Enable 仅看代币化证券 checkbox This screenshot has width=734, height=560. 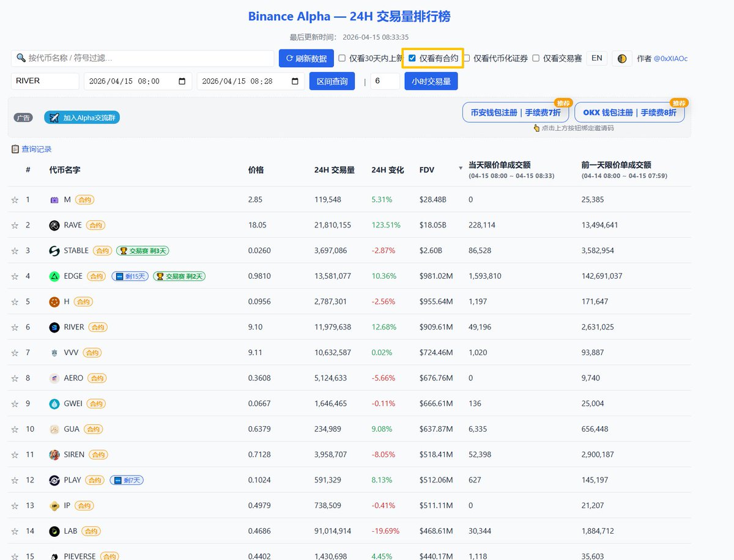(x=467, y=59)
